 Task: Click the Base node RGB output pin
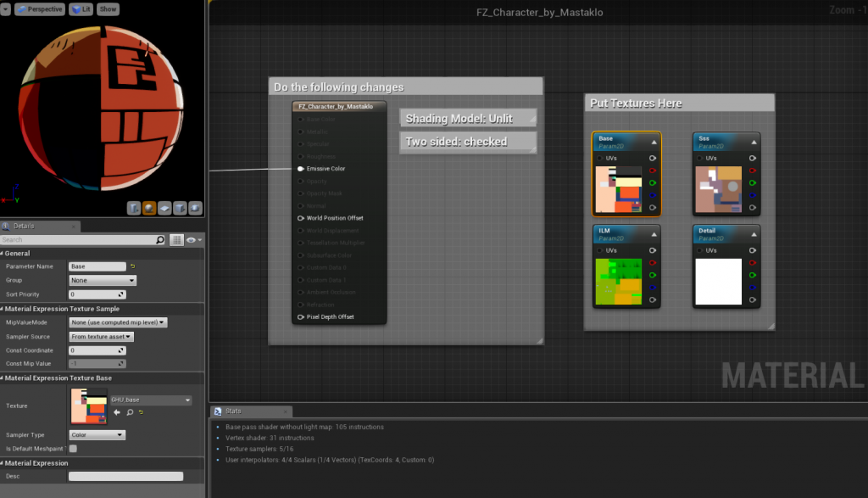click(x=653, y=159)
